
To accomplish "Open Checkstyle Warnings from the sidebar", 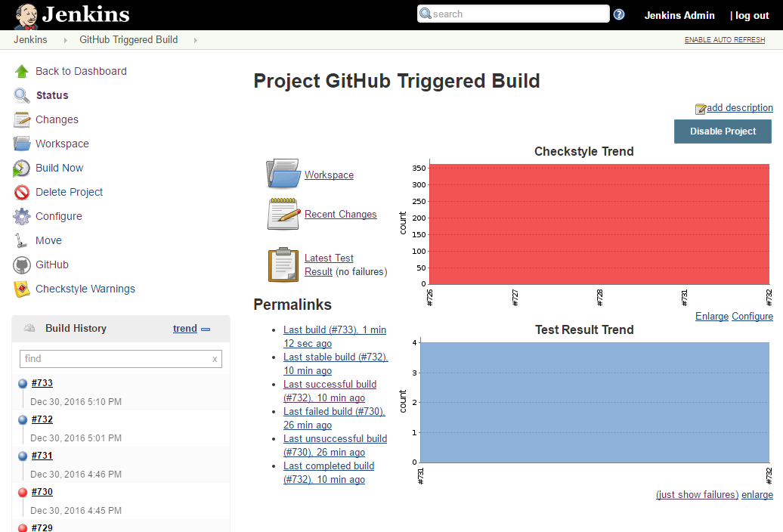I will pyautogui.click(x=85, y=289).
